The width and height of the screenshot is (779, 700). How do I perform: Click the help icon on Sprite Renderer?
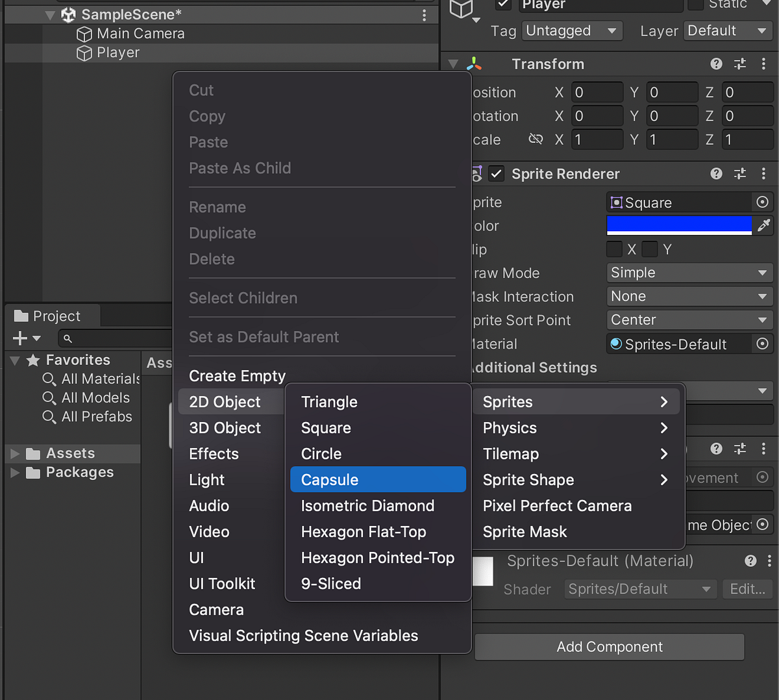click(716, 173)
